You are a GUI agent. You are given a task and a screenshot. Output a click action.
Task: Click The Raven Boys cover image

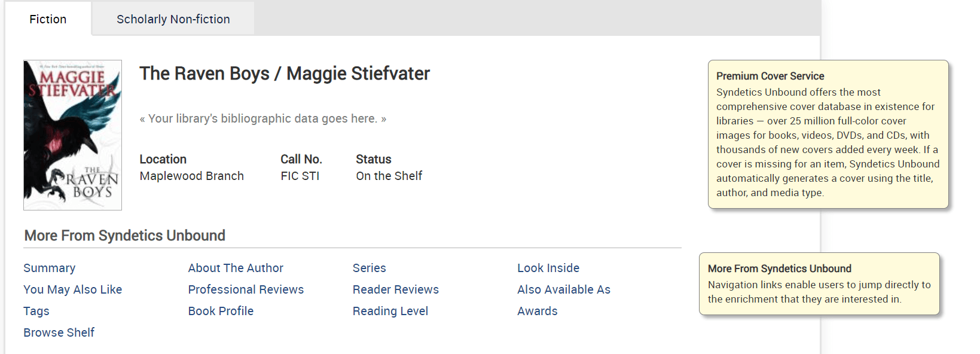[x=72, y=135]
